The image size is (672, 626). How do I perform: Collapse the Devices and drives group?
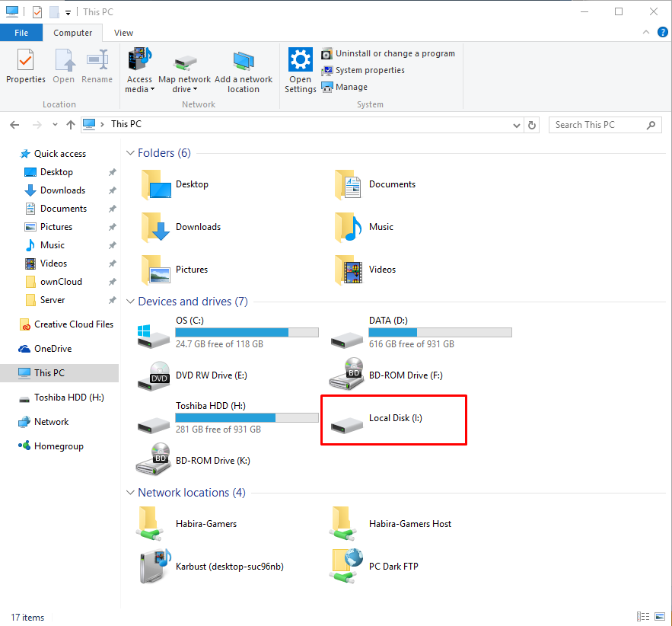coord(130,302)
